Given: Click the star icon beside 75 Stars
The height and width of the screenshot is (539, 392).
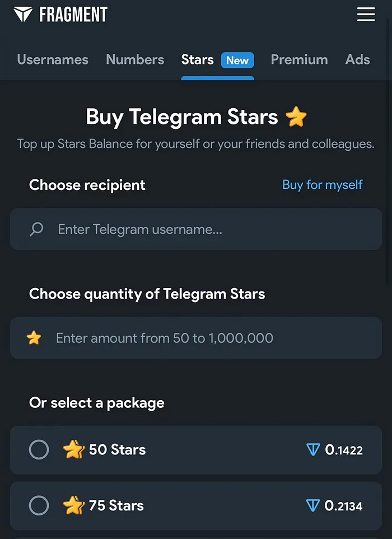Looking at the screenshot, I should pyautogui.click(x=74, y=505).
